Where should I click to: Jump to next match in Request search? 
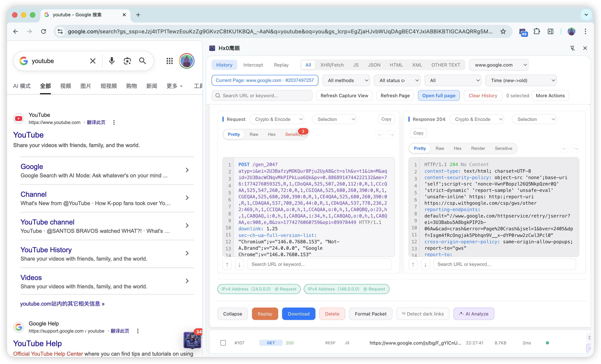coord(240,264)
